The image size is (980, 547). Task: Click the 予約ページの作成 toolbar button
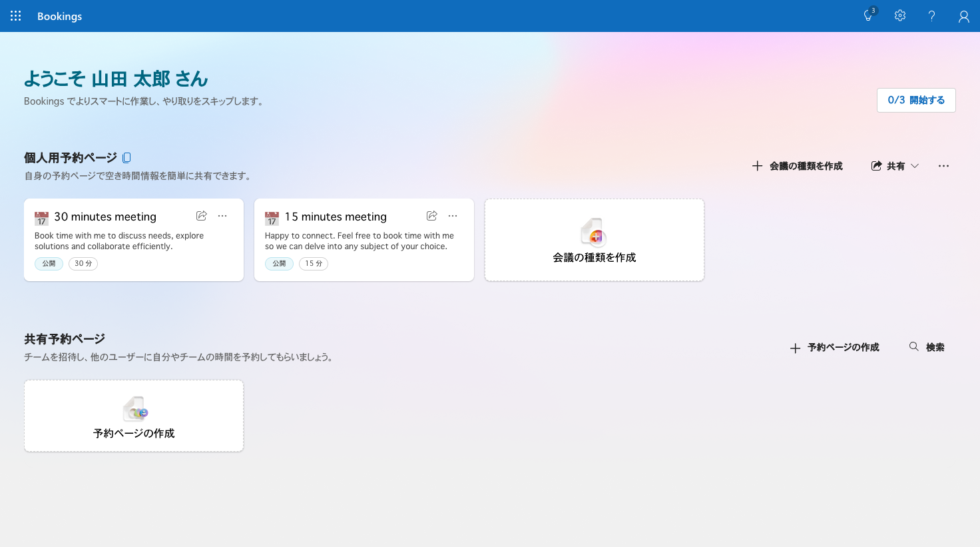tap(834, 347)
